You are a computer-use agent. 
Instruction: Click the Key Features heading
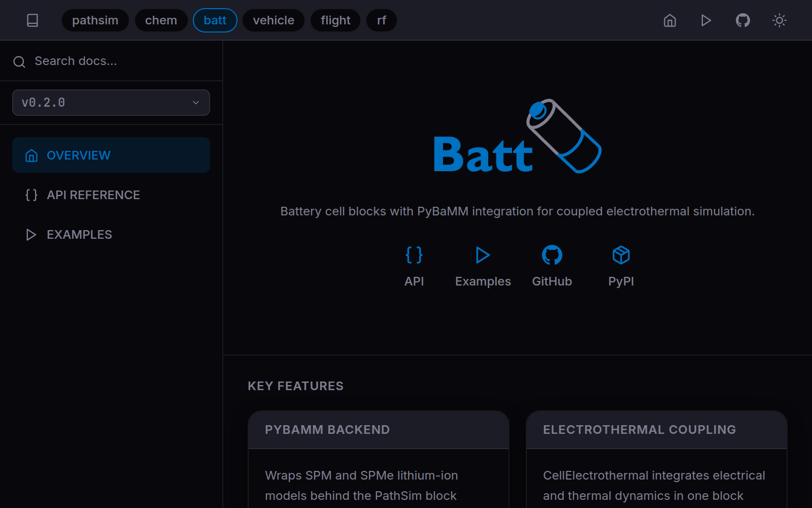tap(295, 386)
